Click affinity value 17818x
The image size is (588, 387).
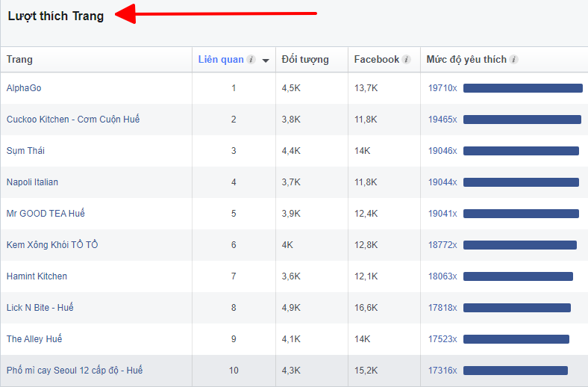click(442, 307)
